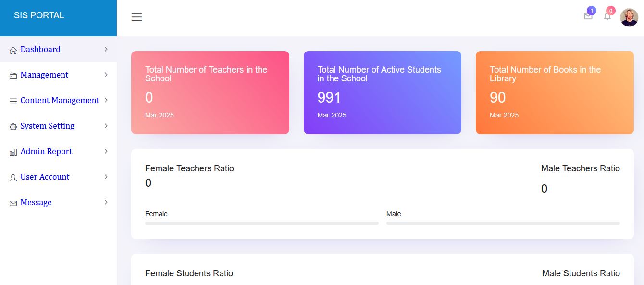Select the User Account menu item

click(45, 177)
